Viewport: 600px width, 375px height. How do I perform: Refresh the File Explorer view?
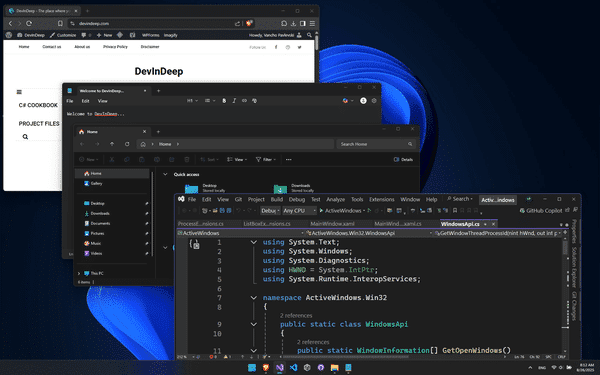pos(127,144)
